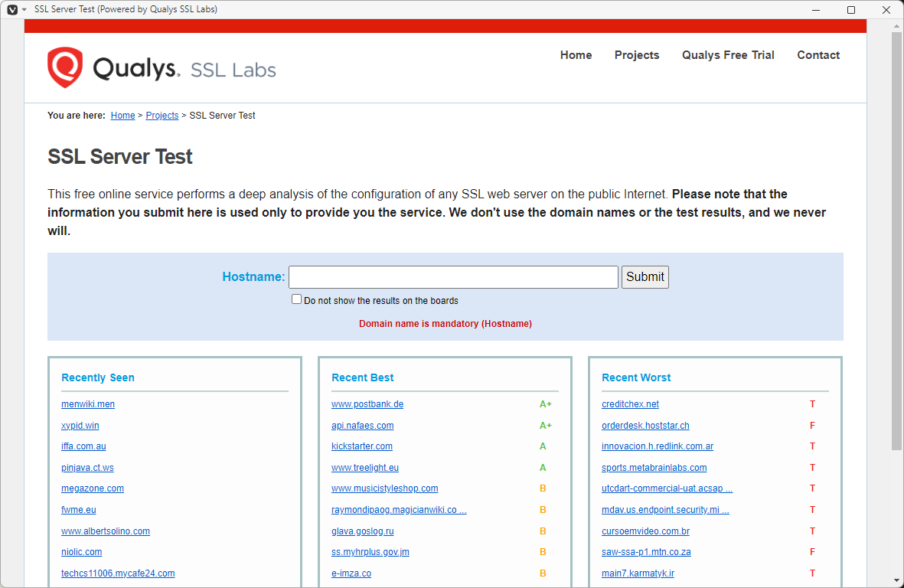Open kickstarter.com in Recent Best

[x=362, y=446]
